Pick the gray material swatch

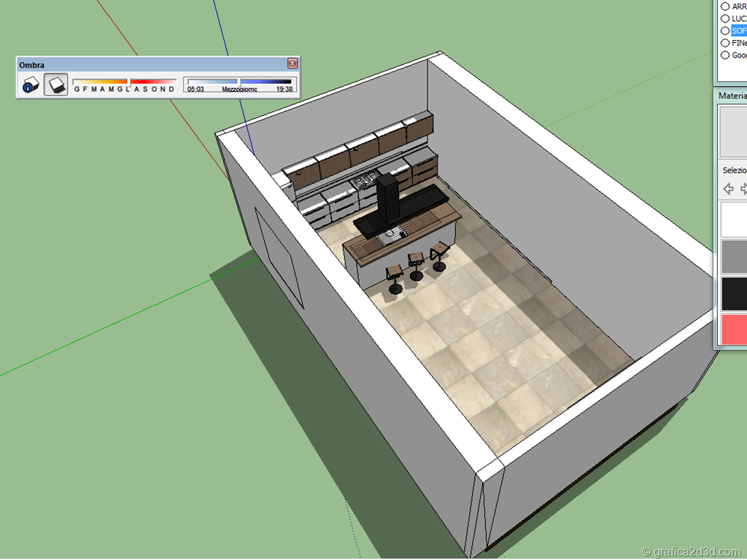point(733,256)
